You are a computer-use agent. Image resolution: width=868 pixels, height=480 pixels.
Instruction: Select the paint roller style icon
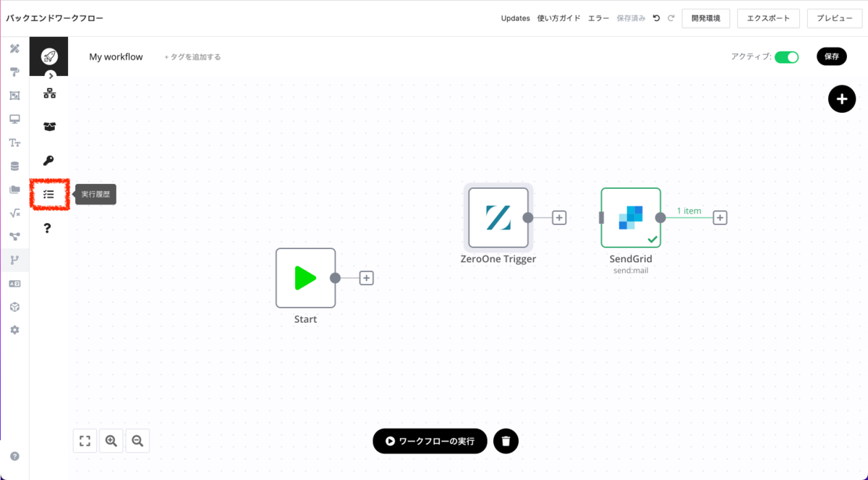click(x=14, y=72)
